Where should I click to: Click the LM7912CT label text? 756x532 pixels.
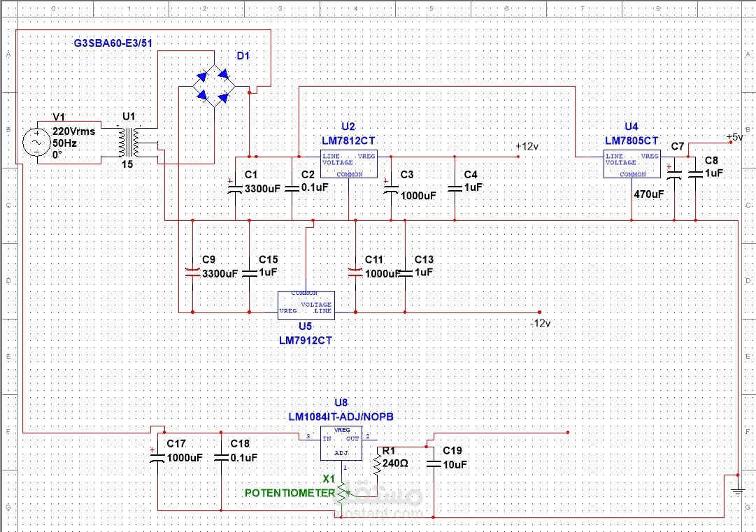click(x=306, y=340)
